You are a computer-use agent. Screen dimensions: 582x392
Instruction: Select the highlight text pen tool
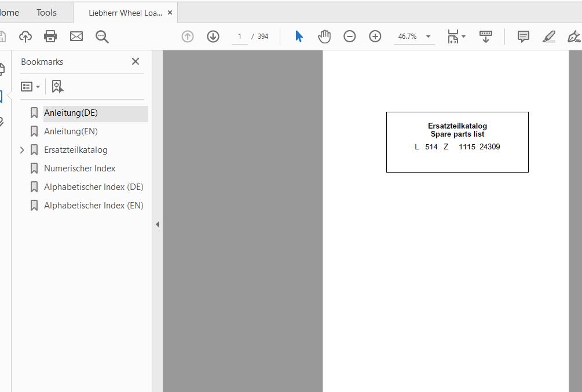[548, 36]
